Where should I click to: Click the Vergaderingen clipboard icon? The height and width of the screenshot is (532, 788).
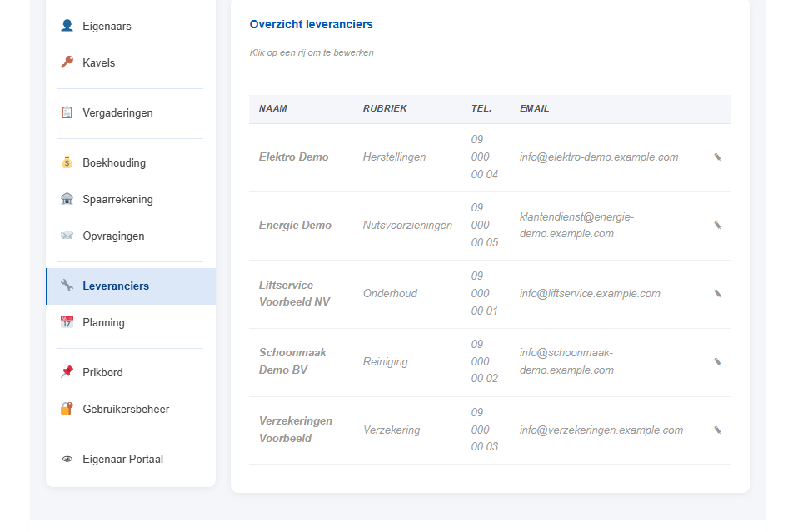pos(67,112)
